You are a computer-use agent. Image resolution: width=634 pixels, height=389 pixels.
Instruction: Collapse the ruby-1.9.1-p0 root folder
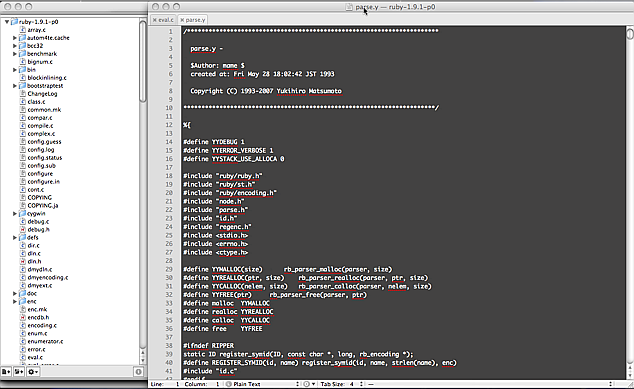[7, 22]
